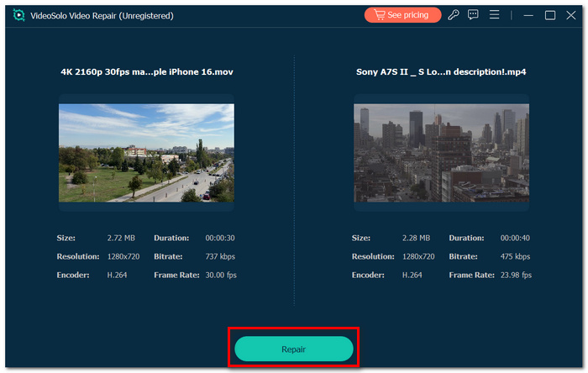Start repairing with the Repair button

click(x=294, y=349)
